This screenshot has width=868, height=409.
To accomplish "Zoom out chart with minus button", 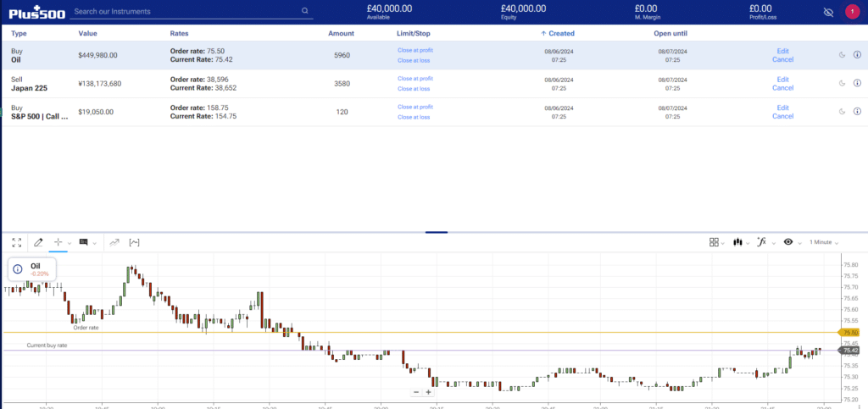I will coord(416,392).
